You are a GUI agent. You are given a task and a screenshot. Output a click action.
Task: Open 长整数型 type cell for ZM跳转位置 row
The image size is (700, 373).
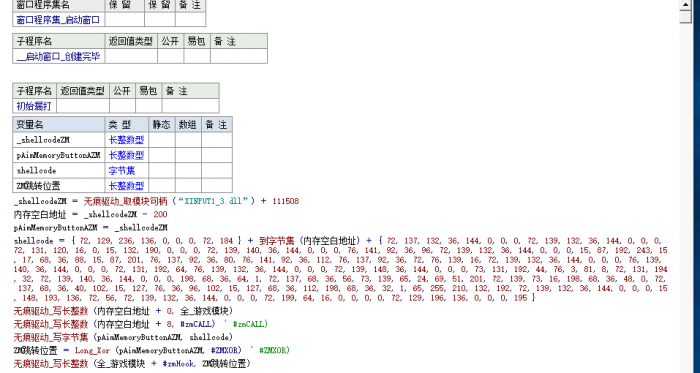pos(127,186)
